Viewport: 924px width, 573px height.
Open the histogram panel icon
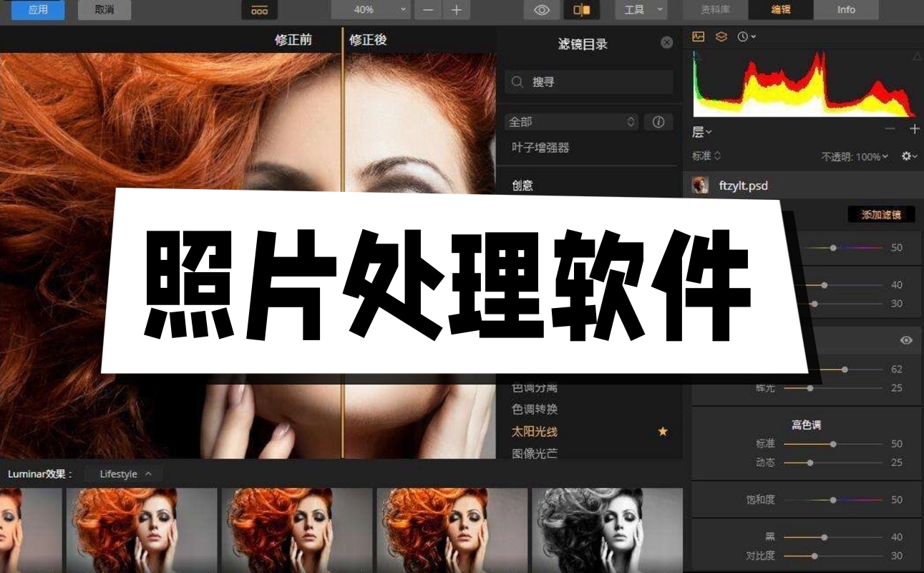coord(698,37)
